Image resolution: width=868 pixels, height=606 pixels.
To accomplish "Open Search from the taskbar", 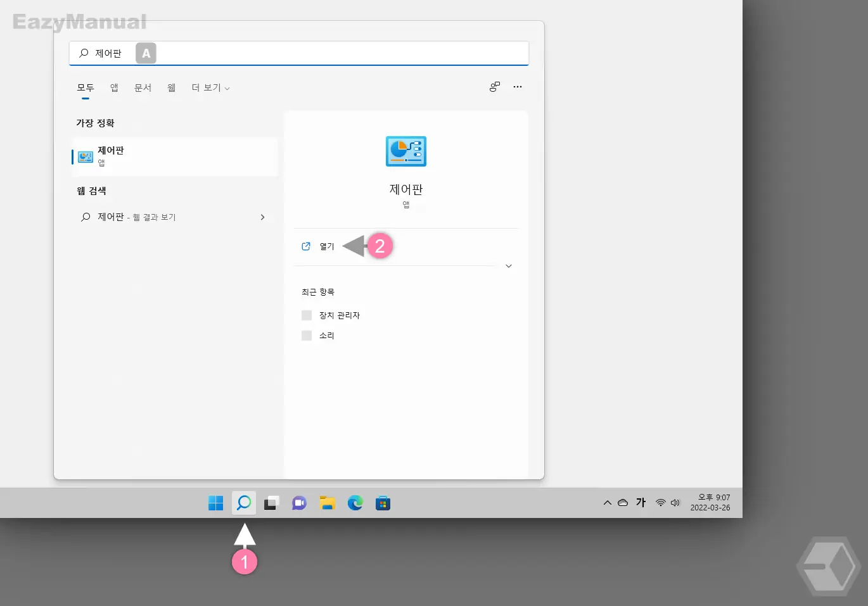I will (243, 503).
